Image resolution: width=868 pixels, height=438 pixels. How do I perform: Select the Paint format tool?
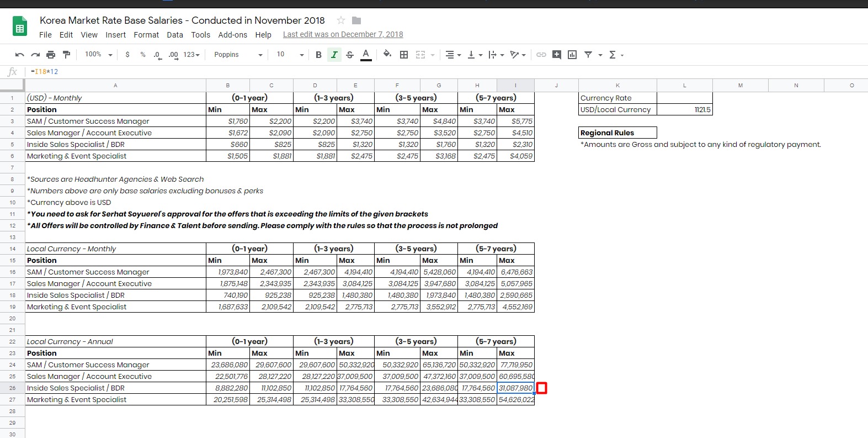67,55
